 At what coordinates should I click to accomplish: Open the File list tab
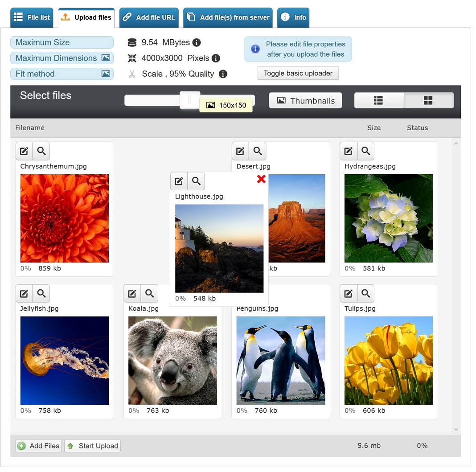pyautogui.click(x=32, y=18)
